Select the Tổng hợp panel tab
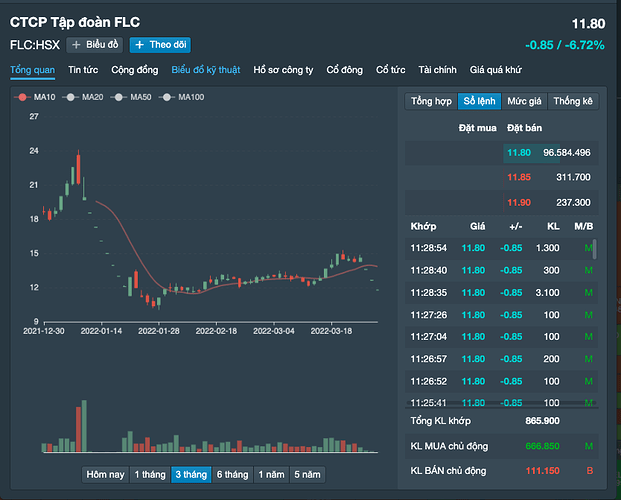 (x=431, y=101)
